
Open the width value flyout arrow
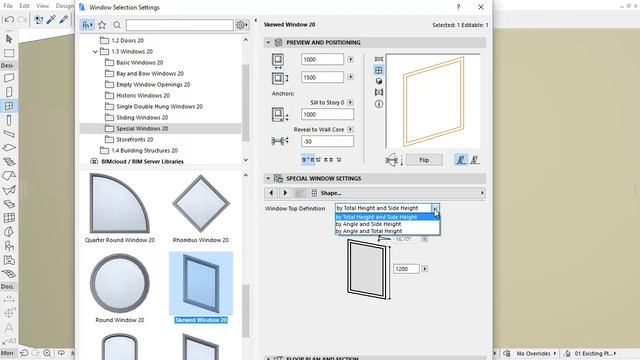point(350,59)
